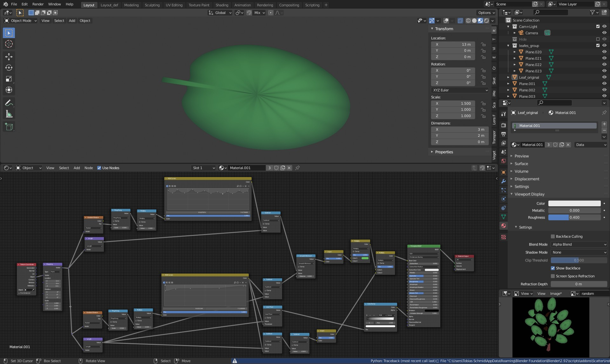Viewport: 610px width, 364px height.
Task: Choose the Add Cube tool
Action: pos(9,127)
